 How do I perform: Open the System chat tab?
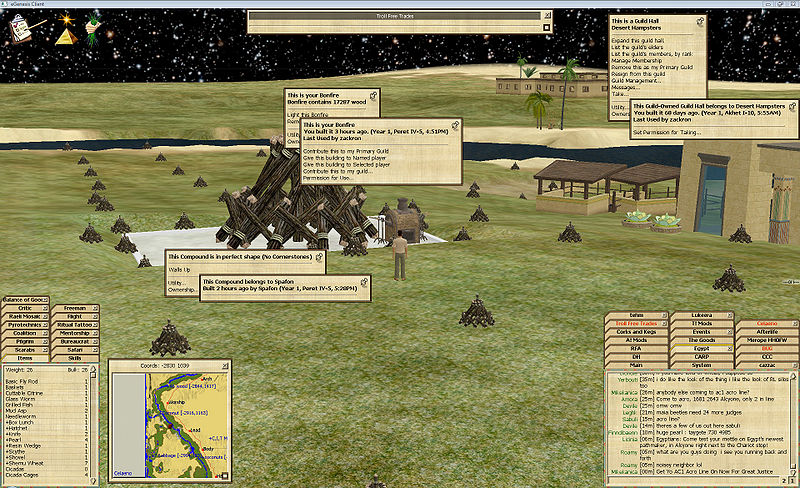tap(702, 365)
